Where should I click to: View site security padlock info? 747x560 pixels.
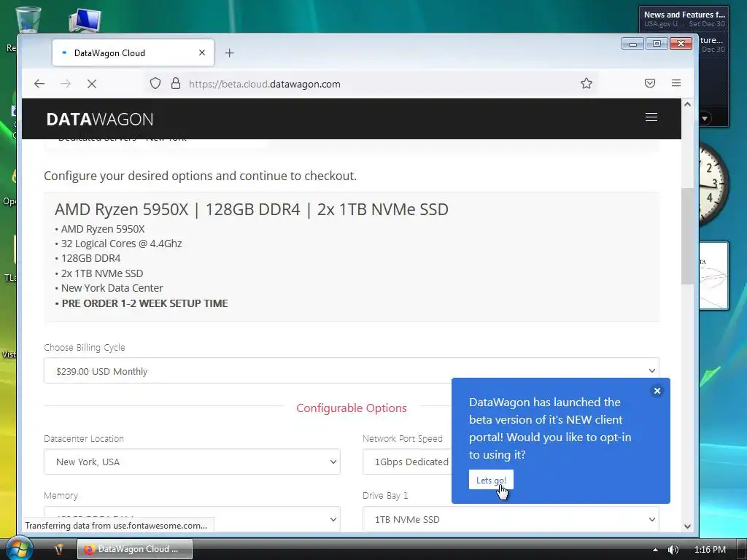176,83
